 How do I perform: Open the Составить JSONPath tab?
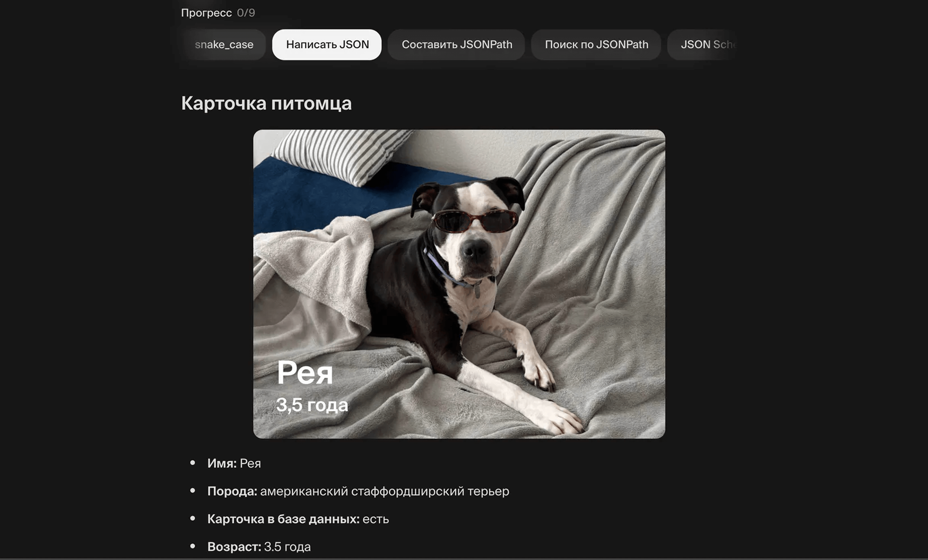[x=456, y=45]
